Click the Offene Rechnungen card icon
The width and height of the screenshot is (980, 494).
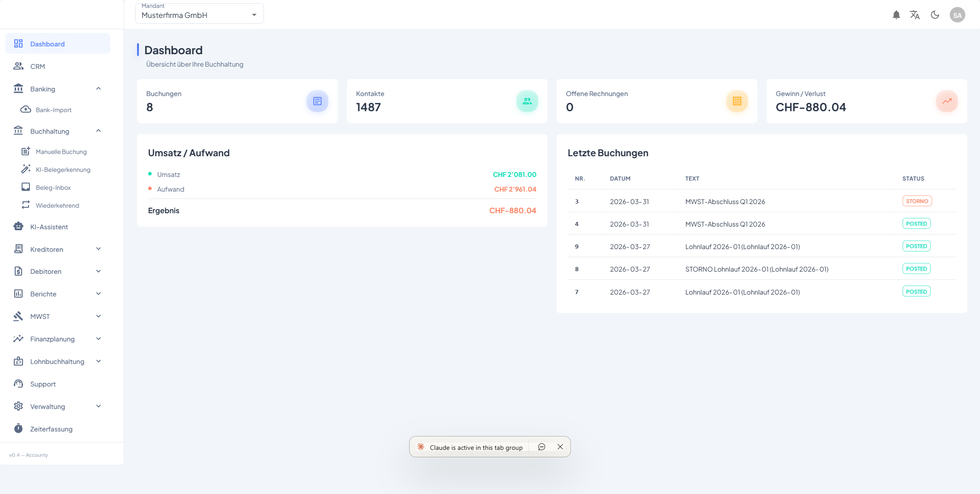pyautogui.click(x=737, y=101)
